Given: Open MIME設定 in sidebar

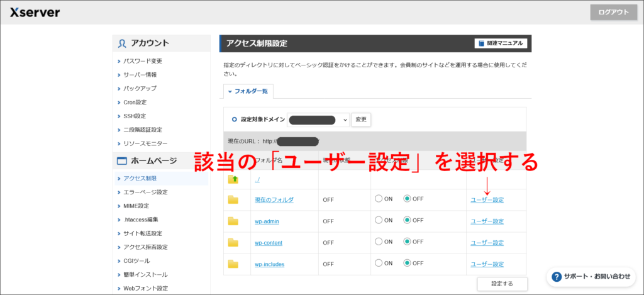Looking at the screenshot, I should [x=136, y=206].
